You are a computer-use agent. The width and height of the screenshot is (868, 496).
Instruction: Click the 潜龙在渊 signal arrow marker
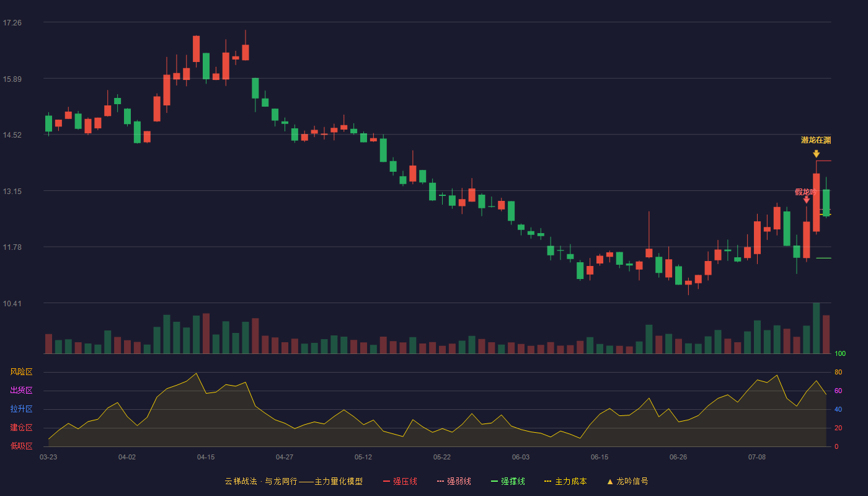[x=817, y=154]
